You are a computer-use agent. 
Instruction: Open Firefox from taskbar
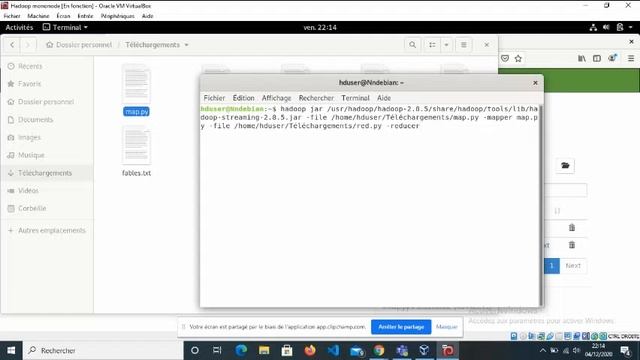[x=310, y=350]
